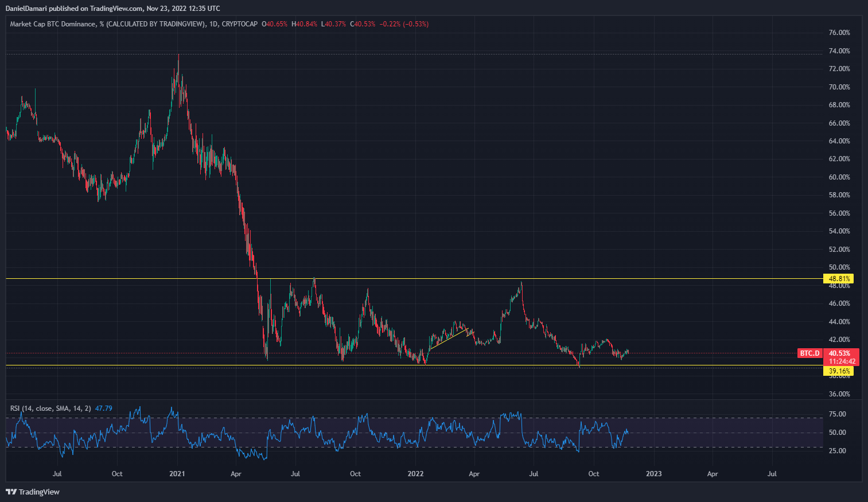The height and width of the screenshot is (502, 868).
Task: Click the −0.22% (−0.53%) change value
Action: [404, 24]
